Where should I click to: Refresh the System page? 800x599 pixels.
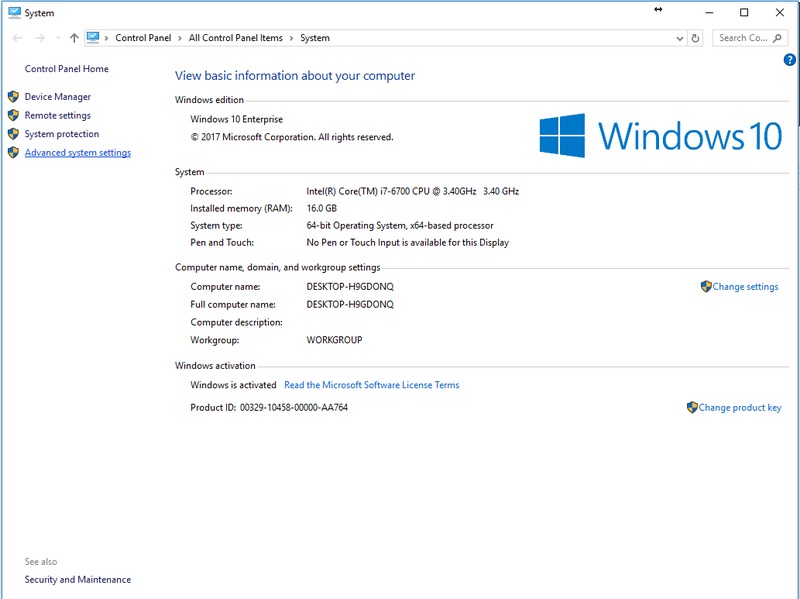coord(696,38)
